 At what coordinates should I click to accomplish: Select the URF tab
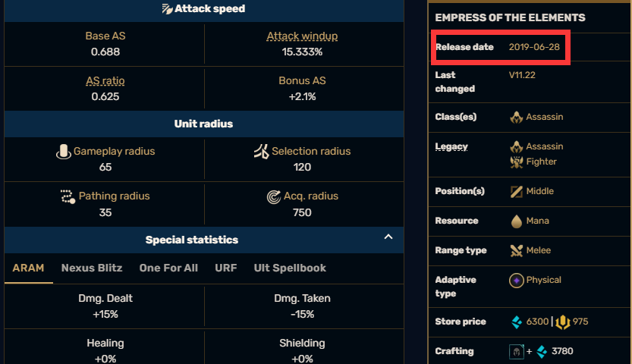(226, 268)
